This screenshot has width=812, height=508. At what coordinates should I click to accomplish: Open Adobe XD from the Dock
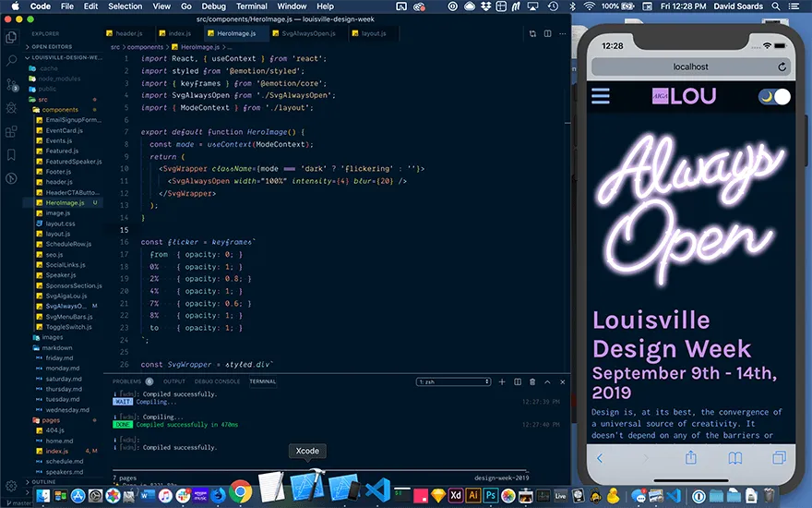(456, 495)
